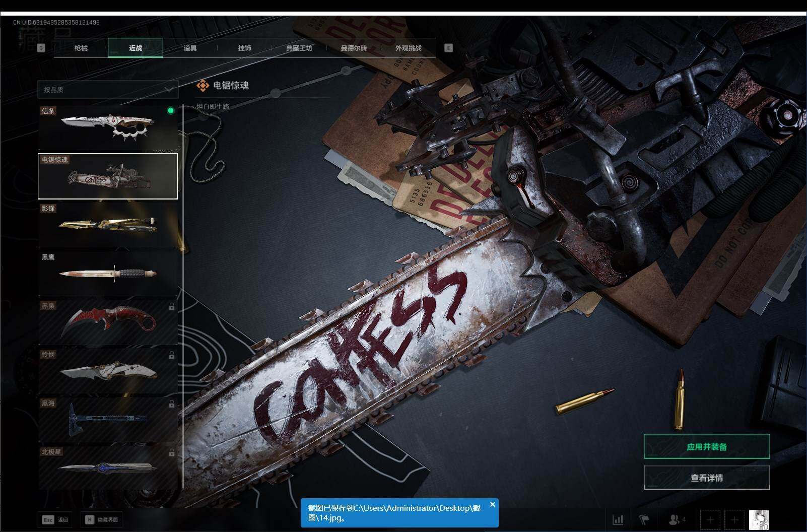Click the first add teammate plus slot
The height and width of the screenshot is (532, 807).
(710, 519)
